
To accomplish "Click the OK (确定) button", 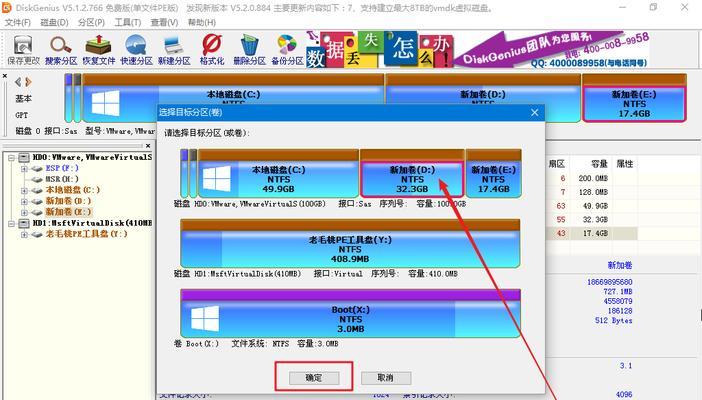I will 313,378.
